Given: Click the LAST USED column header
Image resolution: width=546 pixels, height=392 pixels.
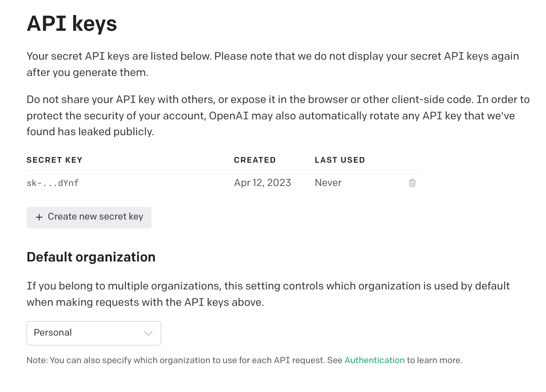Looking at the screenshot, I should tap(340, 160).
